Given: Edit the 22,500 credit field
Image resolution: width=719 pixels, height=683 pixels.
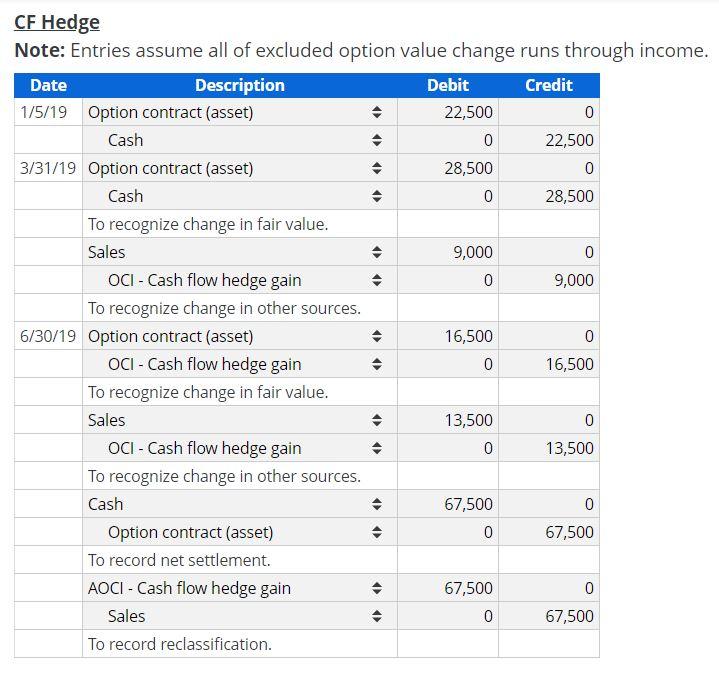Looking at the screenshot, I should coord(549,140).
